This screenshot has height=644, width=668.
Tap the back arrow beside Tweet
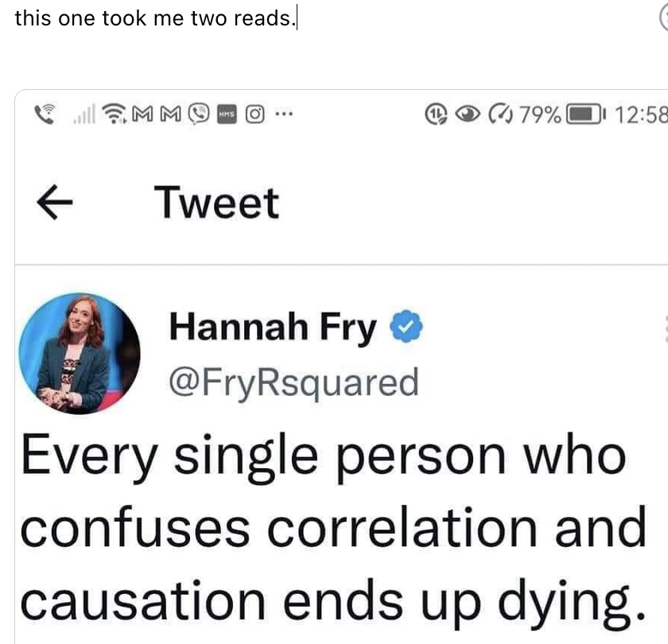click(x=55, y=202)
